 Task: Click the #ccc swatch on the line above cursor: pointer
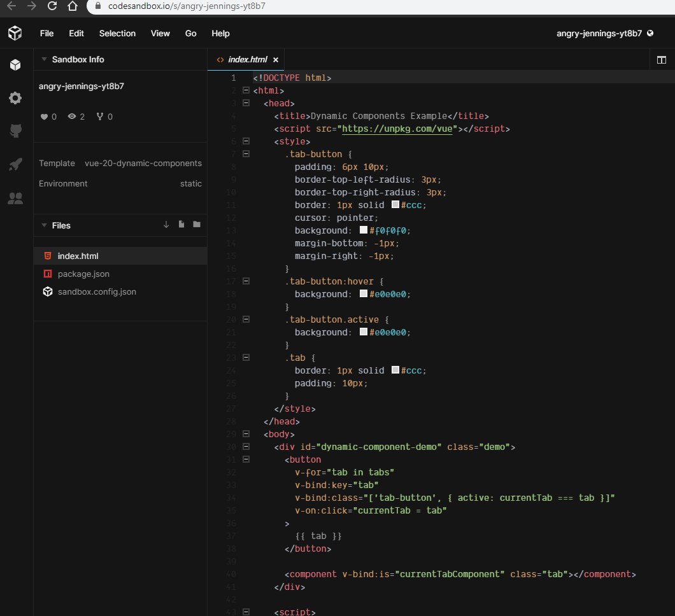coord(395,204)
